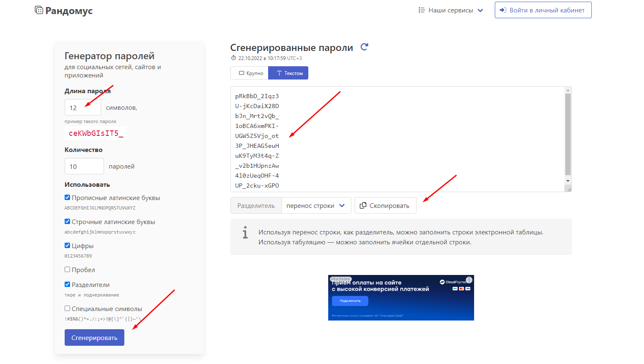This screenshot has height=364, width=644.
Task: Open the перенос строки separator dropdown
Action: tap(316, 205)
